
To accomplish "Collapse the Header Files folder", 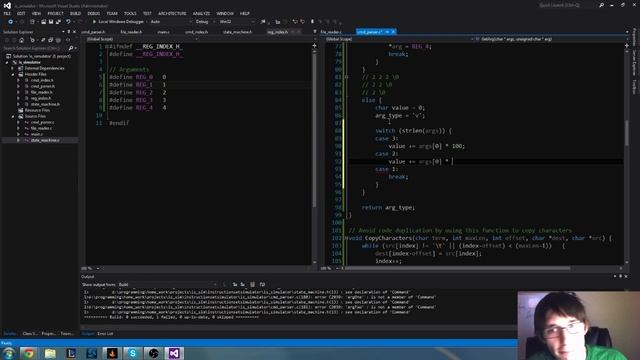I will click(13, 74).
